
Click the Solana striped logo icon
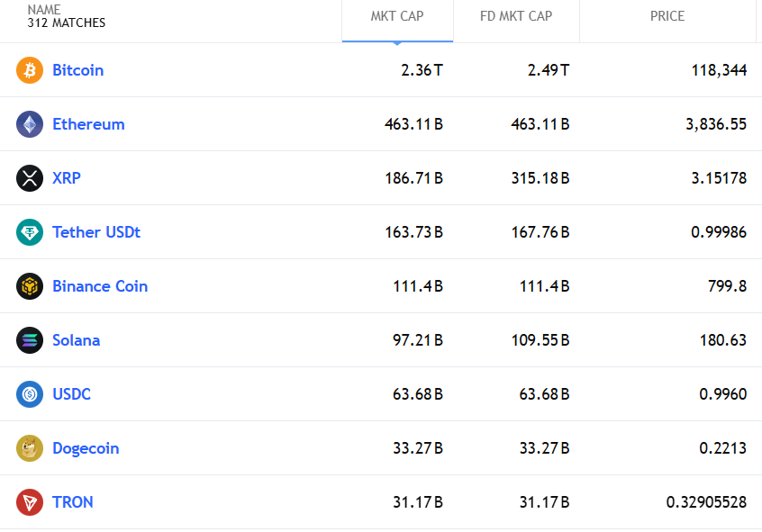[30, 340]
